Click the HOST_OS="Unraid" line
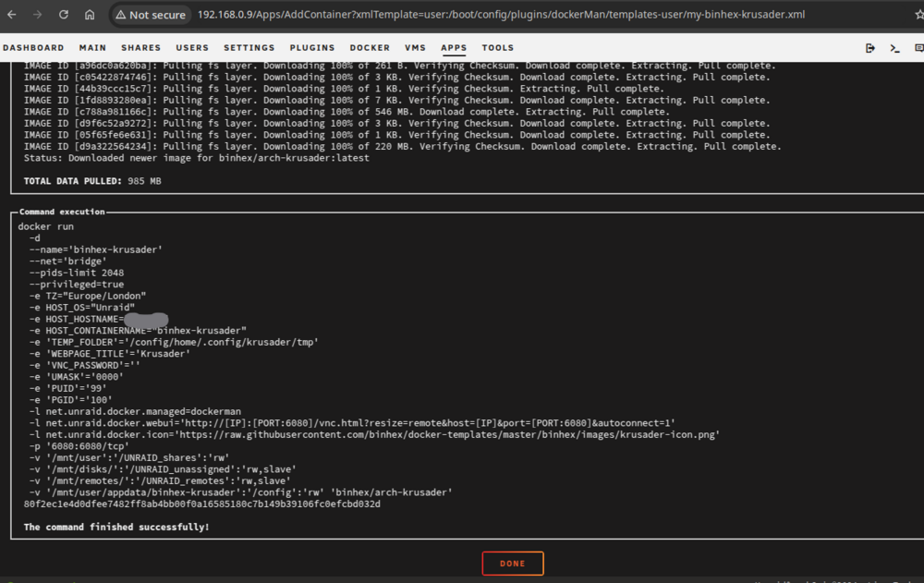This screenshot has height=583, width=924. coord(82,308)
